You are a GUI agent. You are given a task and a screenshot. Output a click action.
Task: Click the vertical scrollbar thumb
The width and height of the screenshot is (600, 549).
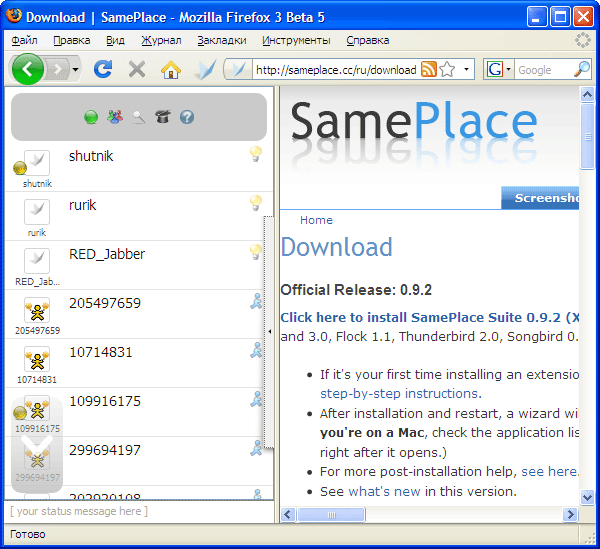tap(587, 136)
